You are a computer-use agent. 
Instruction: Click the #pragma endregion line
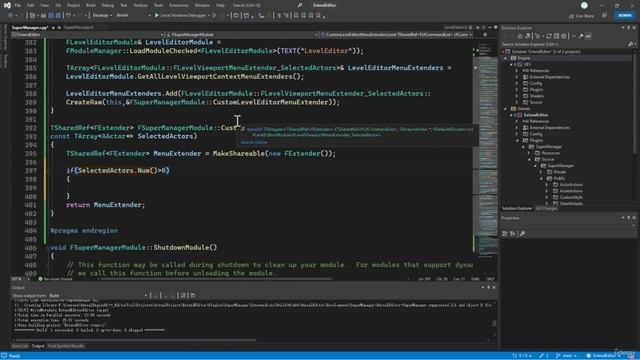click(x=84, y=231)
